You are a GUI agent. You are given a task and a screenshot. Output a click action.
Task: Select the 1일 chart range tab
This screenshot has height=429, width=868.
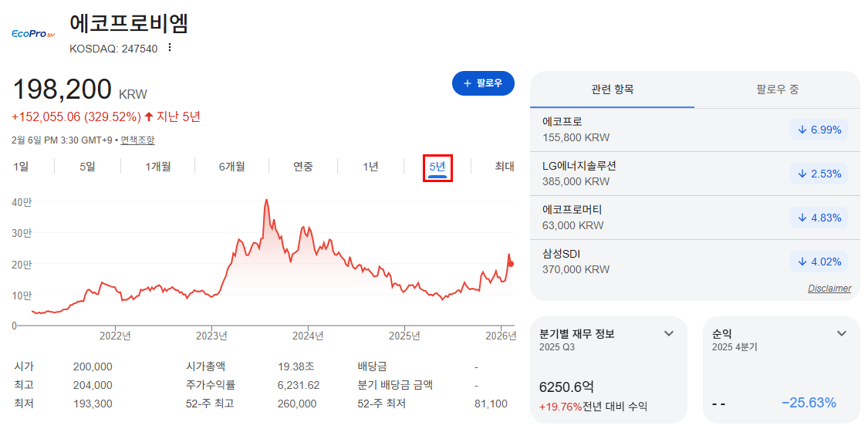pyautogui.click(x=21, y=166)
